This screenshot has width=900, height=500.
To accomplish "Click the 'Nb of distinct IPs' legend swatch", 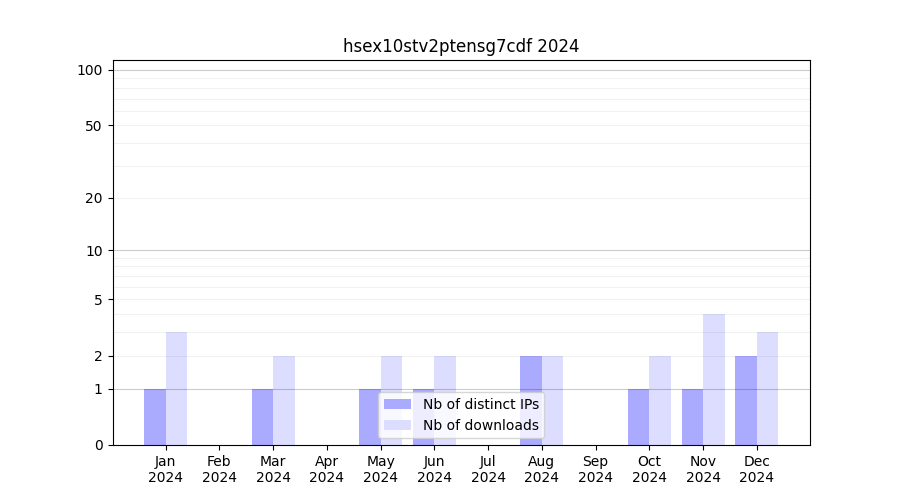I will pos(397,404).
